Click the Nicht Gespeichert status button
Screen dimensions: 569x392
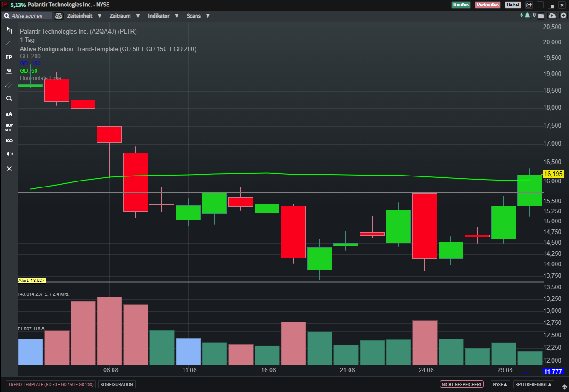pyautogui.click(x=462, y=384)
